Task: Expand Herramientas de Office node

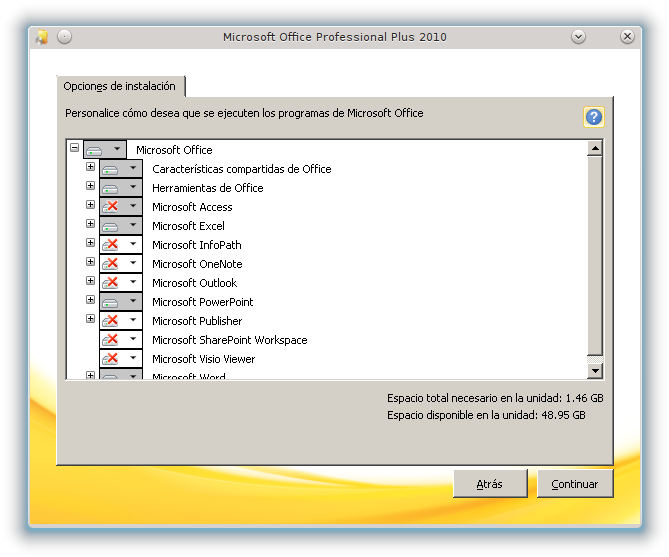Action: click(x=90, y=185)
